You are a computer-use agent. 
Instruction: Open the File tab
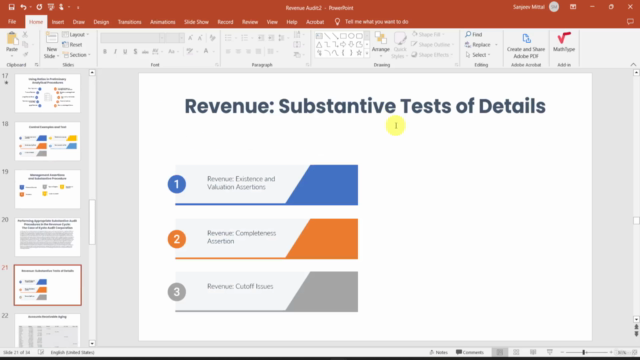coord(12,22)
